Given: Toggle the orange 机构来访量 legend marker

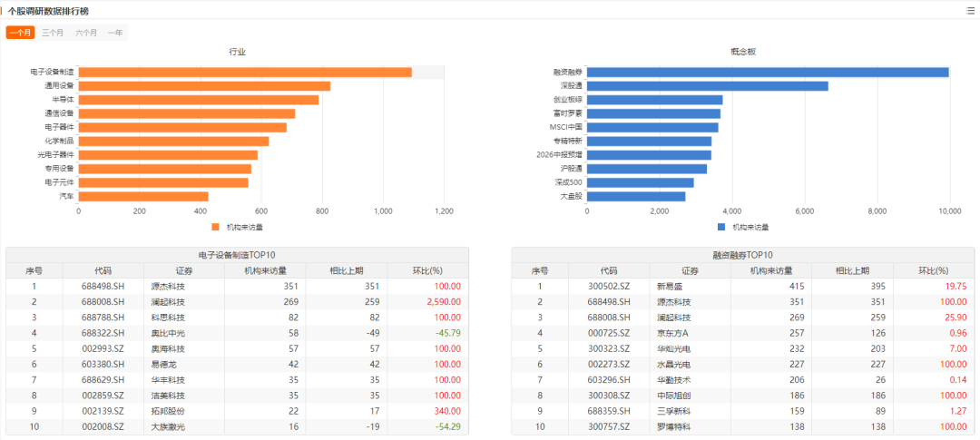Looking at the screenshot, I should [x=216, y=227].
